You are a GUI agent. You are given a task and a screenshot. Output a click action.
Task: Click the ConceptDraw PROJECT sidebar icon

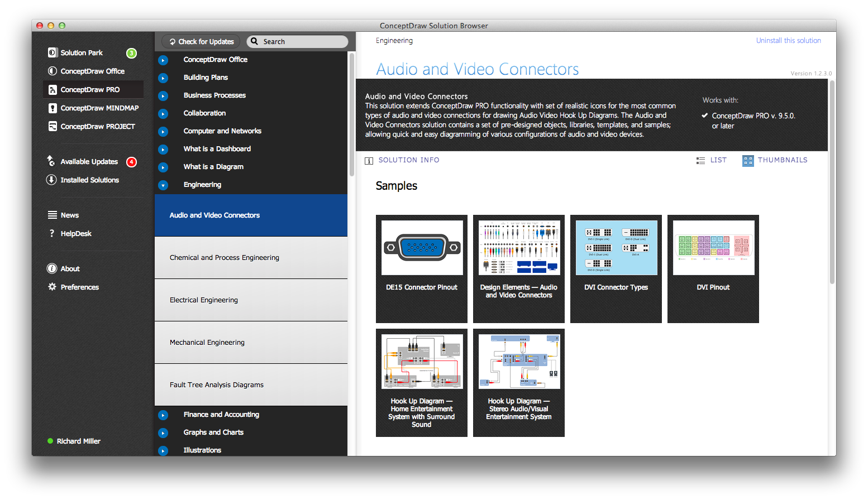pos(53,126)
